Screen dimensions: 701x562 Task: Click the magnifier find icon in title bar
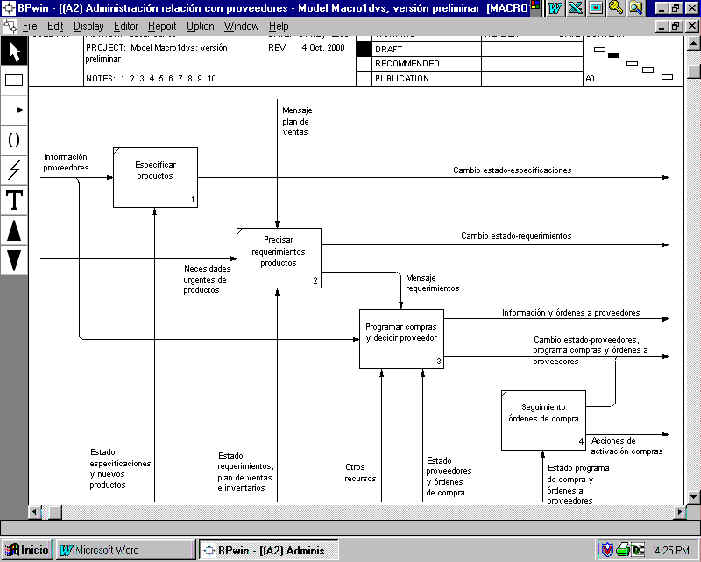[x=636, y=8]
